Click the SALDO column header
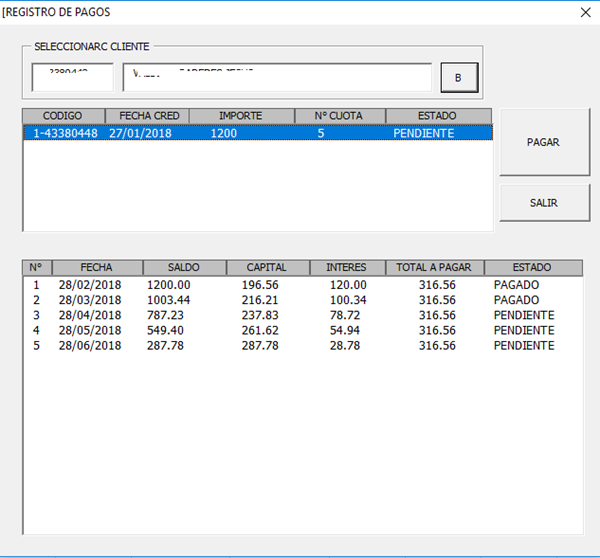 (x=184, y=268)
